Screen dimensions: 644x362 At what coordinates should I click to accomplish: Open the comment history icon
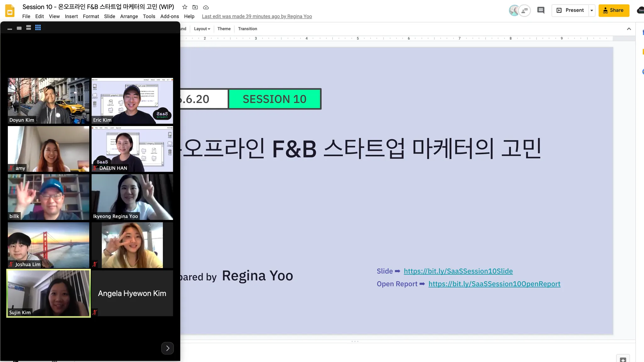[x=541, y=10]
